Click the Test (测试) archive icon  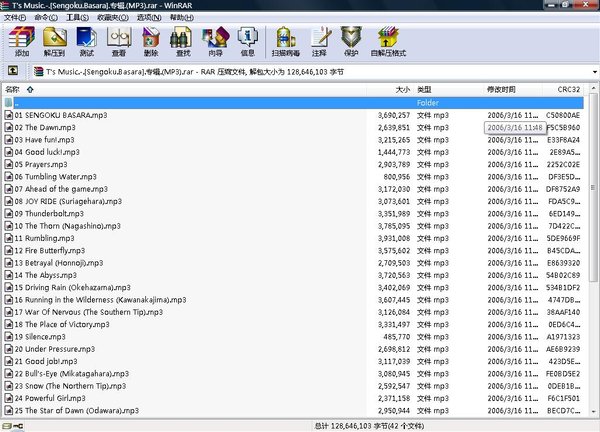(87, 42)
